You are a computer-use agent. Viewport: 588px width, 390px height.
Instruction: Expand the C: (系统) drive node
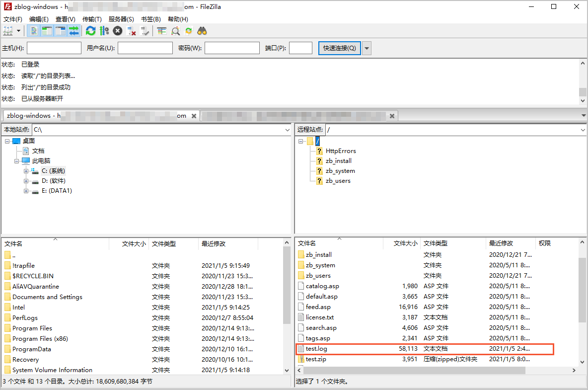point(26,171)
